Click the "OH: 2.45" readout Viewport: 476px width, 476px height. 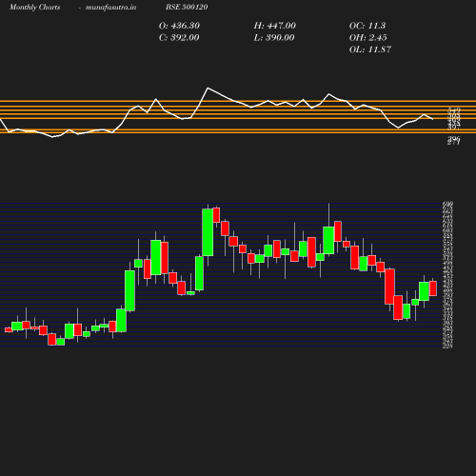point(368,38)
